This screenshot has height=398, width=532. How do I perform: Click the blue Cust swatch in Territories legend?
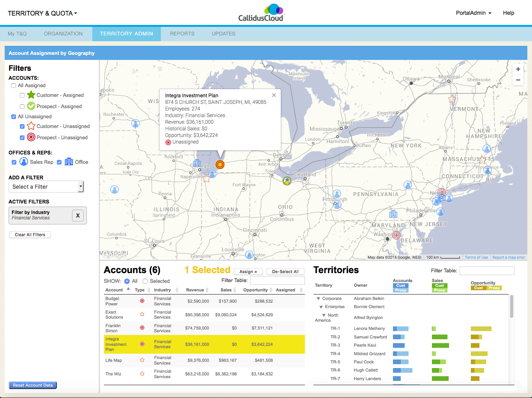(x=400, y=286)
